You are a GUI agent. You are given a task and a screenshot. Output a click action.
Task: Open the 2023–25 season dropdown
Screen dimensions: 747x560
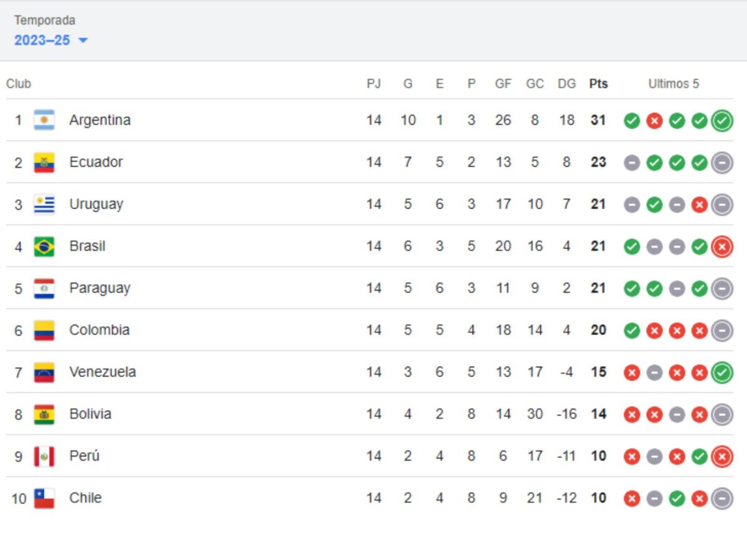point(51,40)
